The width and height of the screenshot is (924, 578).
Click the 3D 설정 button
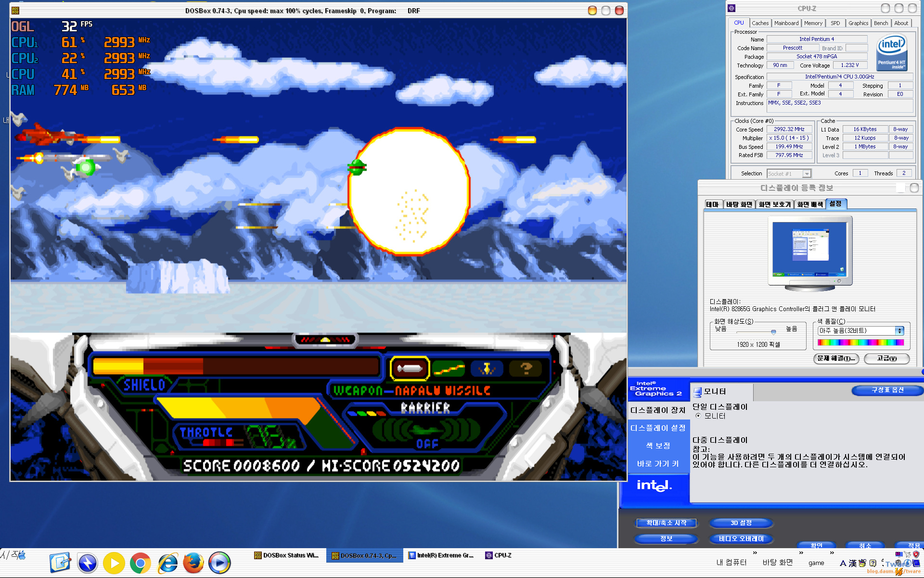[741, 523]
